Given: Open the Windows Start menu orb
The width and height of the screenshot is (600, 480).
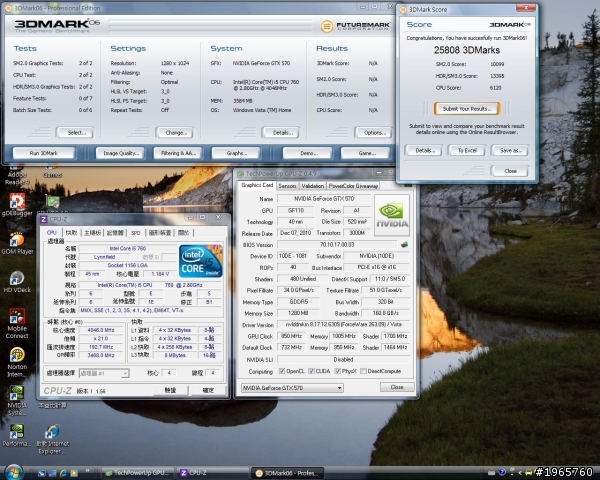Looking at the screenshot, I should (13, 472).
